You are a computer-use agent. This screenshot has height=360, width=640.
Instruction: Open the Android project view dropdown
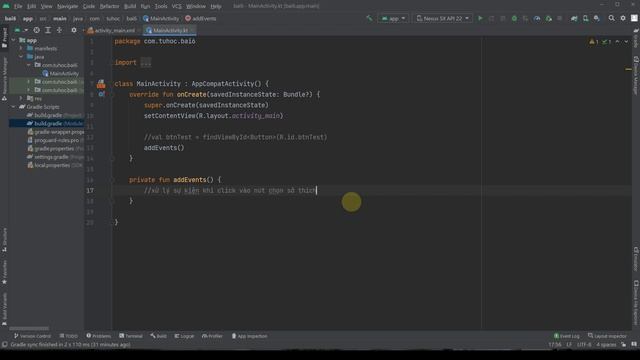(21, 30)
